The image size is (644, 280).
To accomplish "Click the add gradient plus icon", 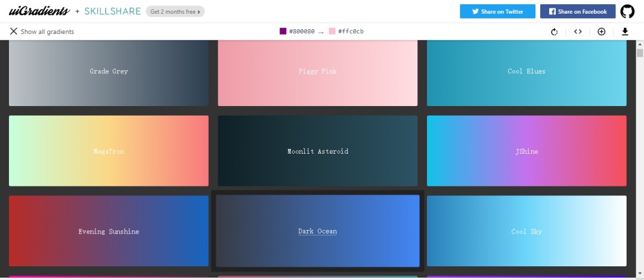I will [x=601, y=32].
